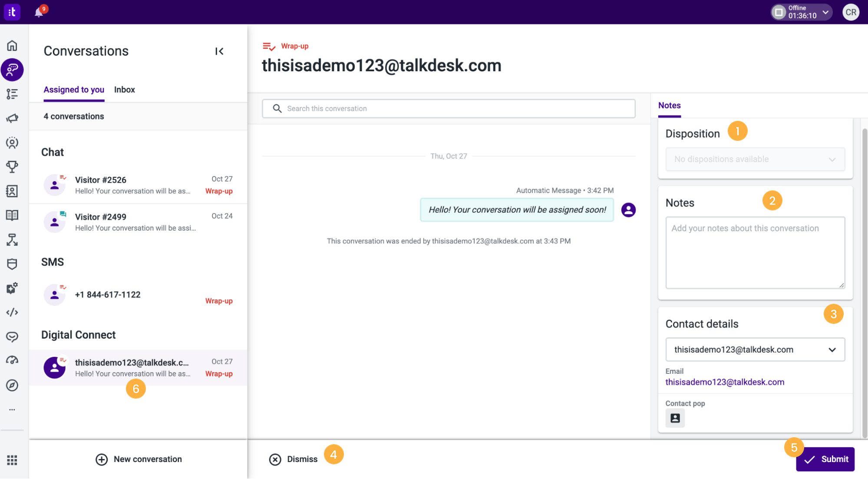Select the Gamification trophy icon
The width and height of the screenshot is (868, 479).
(12, 166)
